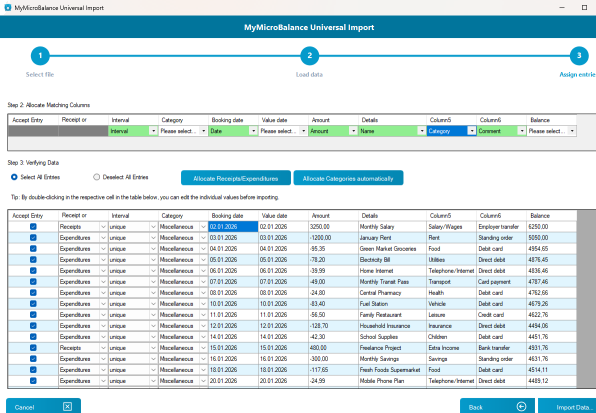Click step 3 Assign entries circle
The image size is (596, 413).
[x=579, y=56]
